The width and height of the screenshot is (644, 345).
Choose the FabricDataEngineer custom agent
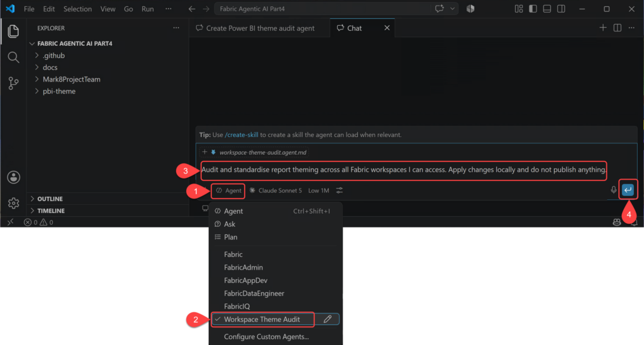275,293
